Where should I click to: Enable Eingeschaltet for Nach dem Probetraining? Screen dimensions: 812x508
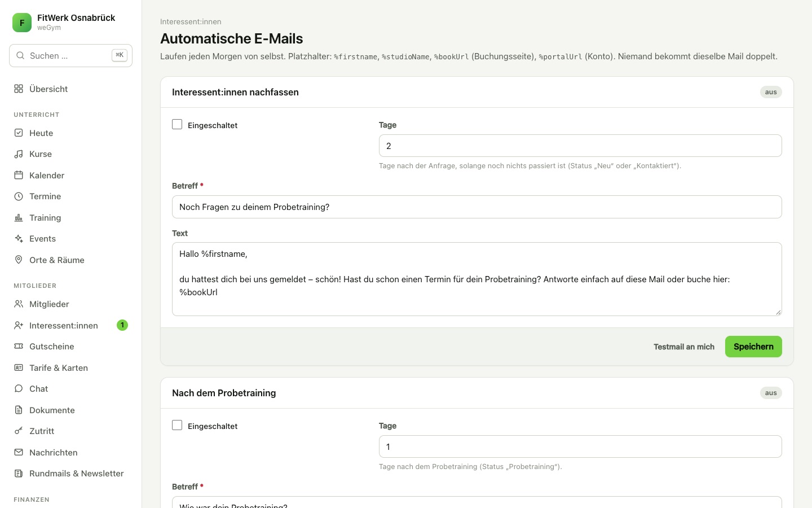tap(177, 425)
